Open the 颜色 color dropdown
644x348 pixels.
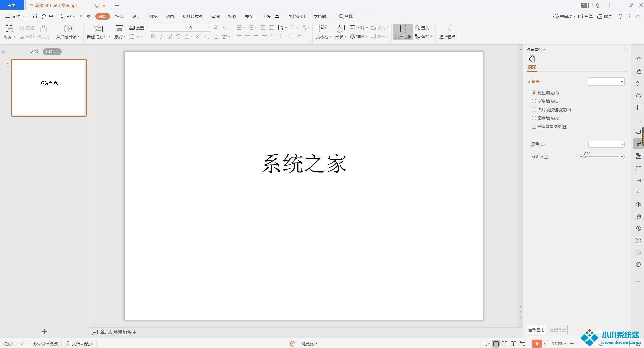[x=606, y=144]
